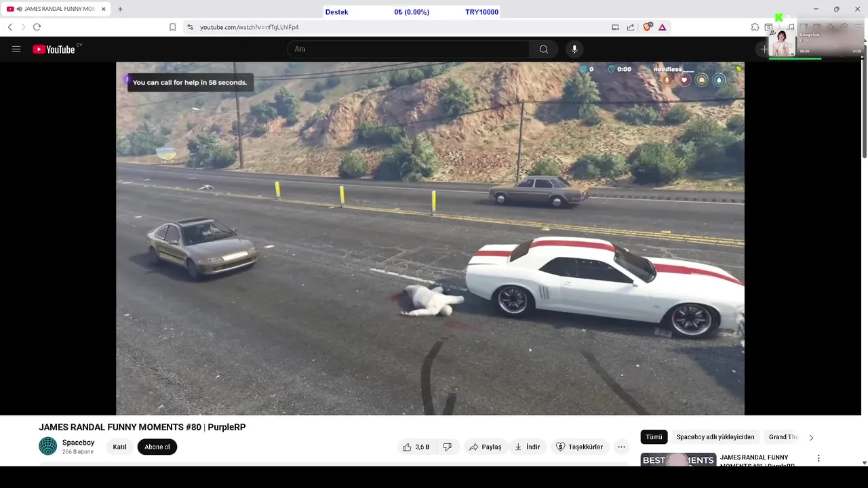Viewport: 868px width, 488px height.
Task: Click the 'Destek' ticker label in the title bar
Action: click(336, 12)
